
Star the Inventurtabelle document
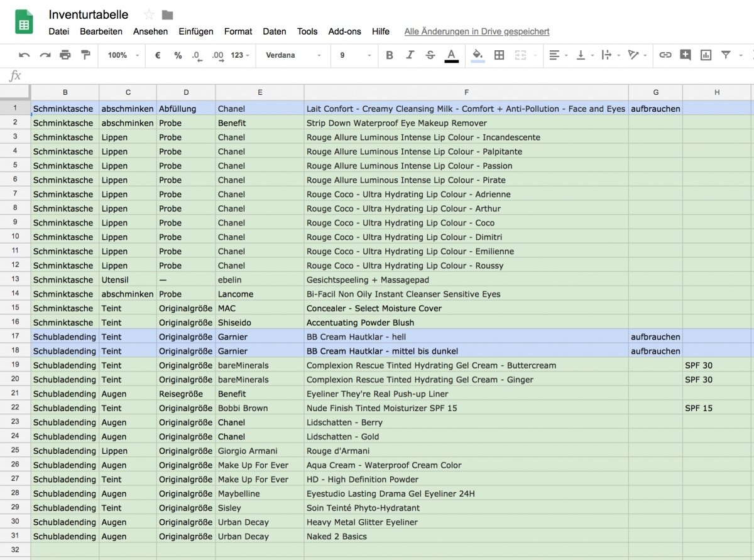point(149,14)
